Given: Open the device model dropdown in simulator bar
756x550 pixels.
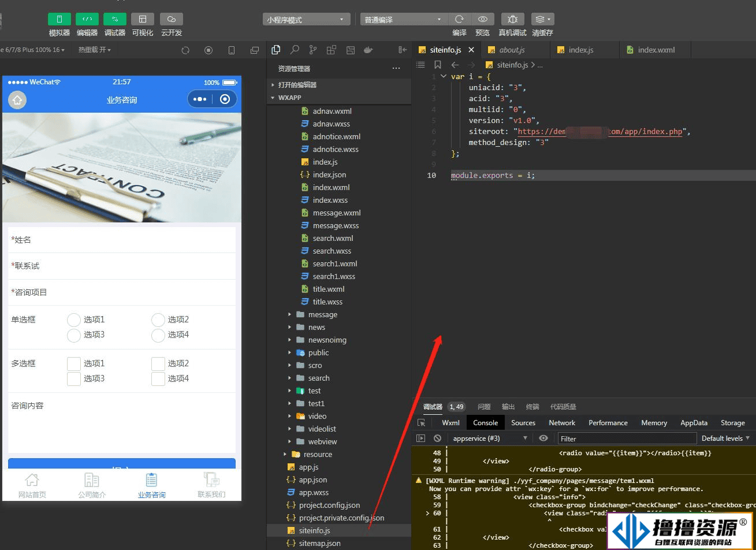Looking at the screenshot, I should (x=32, y=50).
